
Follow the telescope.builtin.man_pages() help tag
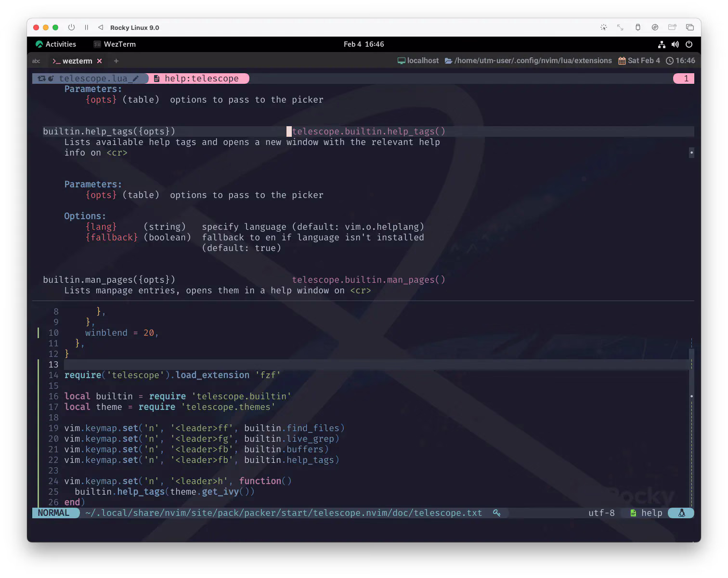coord(368,280)
